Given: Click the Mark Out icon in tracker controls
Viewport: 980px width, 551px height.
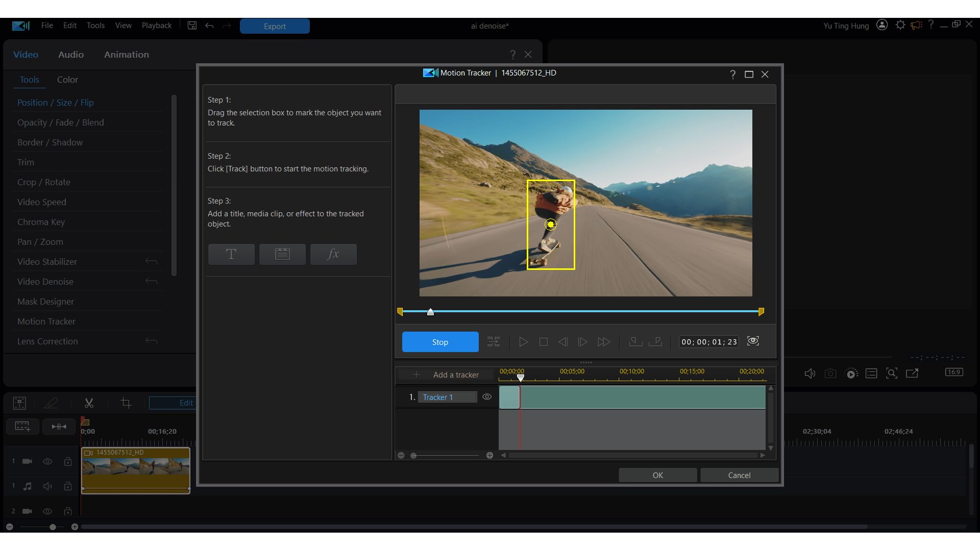Looking at the screenshot, I should click(655, 342).
